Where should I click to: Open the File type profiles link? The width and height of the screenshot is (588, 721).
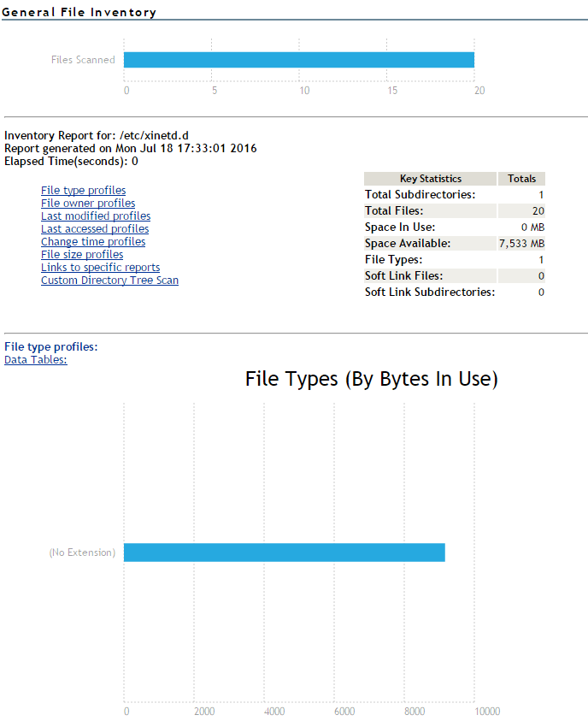tap(83, 191)
